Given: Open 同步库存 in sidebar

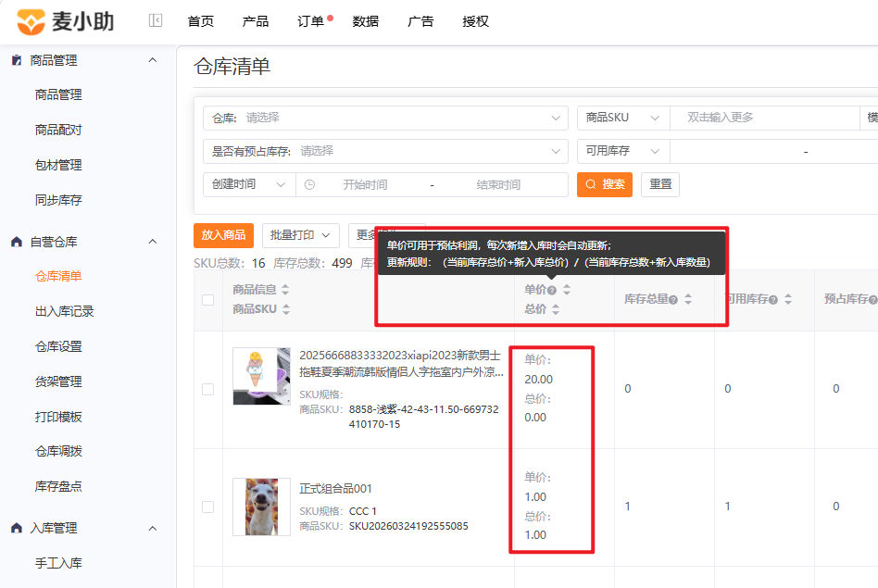Looking at the screenshot, I should [58, 200].
